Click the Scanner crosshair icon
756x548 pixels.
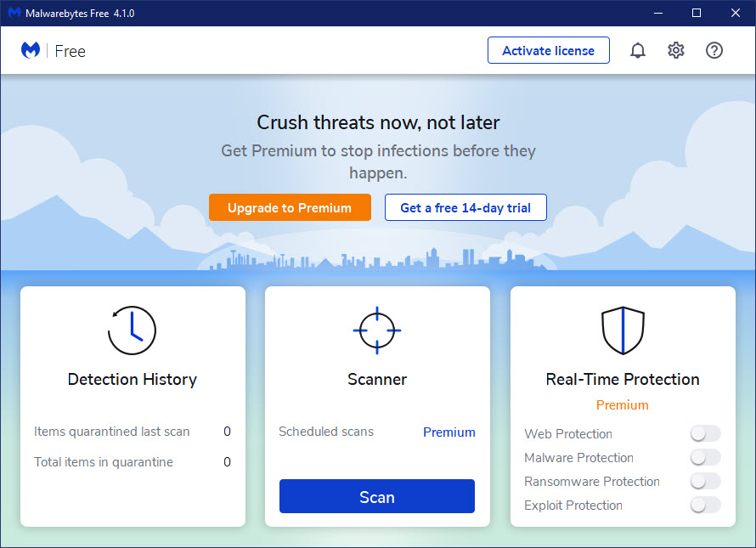[377, 330]
